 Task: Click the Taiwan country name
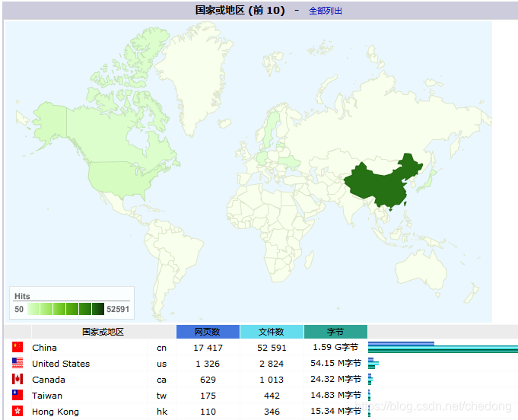[x=47, y=396]
